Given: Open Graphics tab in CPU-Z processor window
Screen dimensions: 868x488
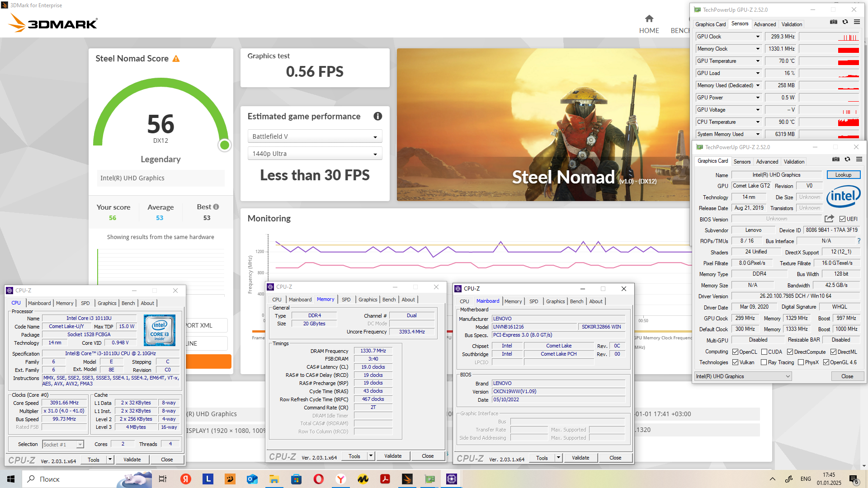Looking at the screenshot, I should pos(107,303).
